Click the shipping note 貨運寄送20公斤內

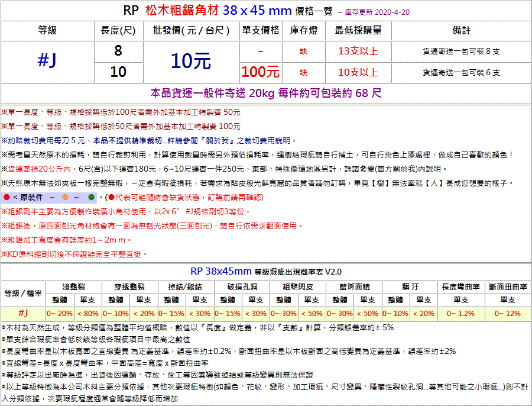point(225,169)
